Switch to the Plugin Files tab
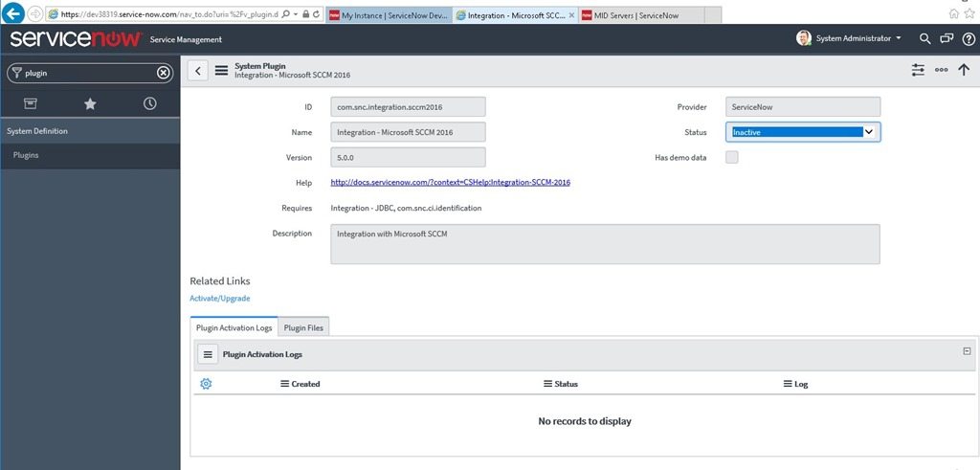This screenshot has height=470, width=980. tap(303, 327)
